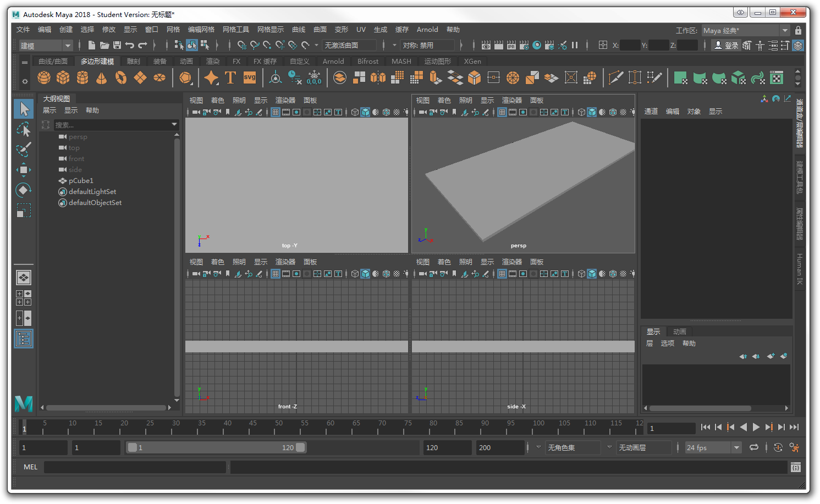Click the SVG import shelf icon
Viewport: 820px width, 504px height.
coord(250,78)
